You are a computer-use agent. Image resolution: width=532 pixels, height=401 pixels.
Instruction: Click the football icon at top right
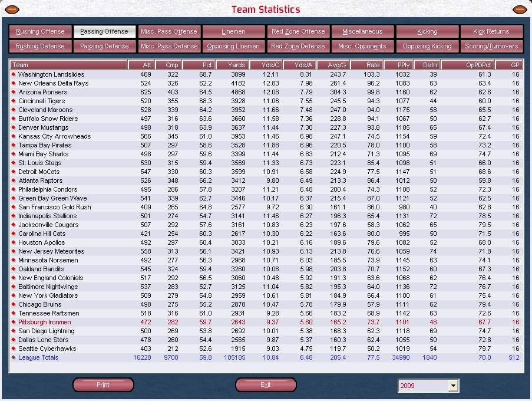(520, 9)
